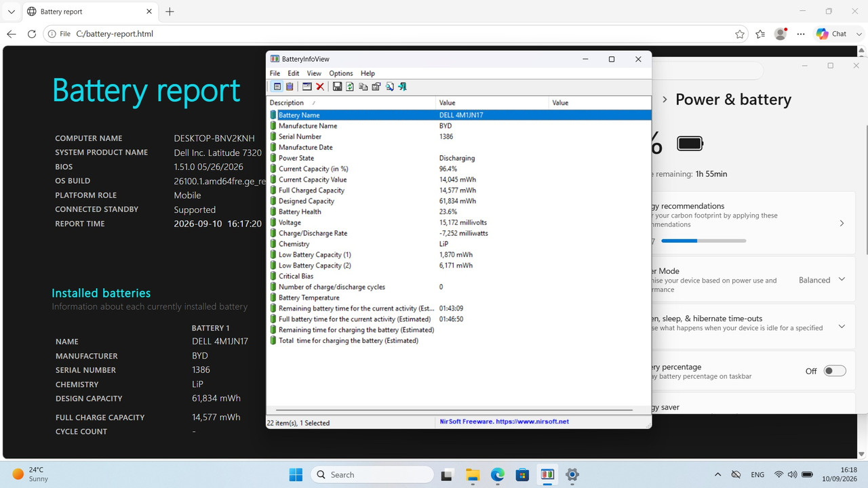
Task: Open Settings gear on the taskbar
Action: point(572,474)
